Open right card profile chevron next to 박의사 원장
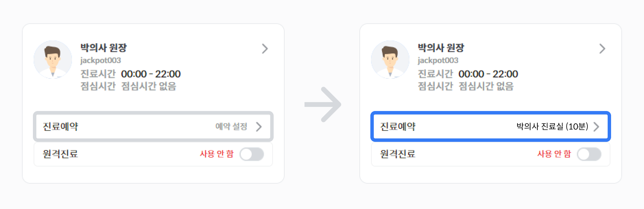 pos(602,49)
